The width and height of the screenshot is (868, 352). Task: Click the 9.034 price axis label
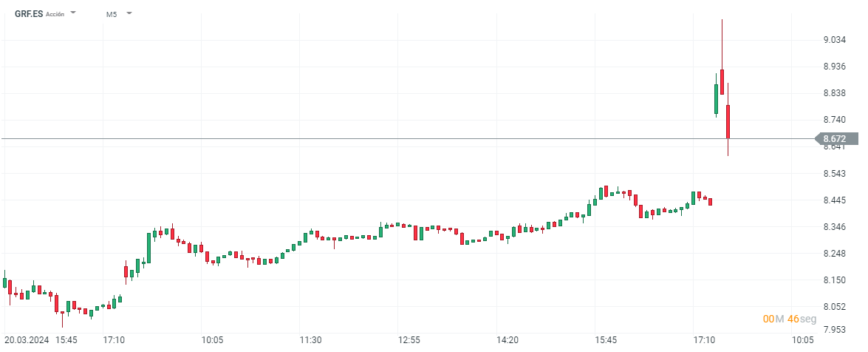tap(834, 40)
